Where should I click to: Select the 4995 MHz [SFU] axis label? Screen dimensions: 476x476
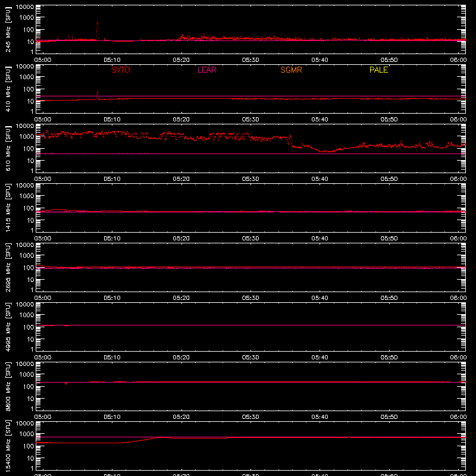click(8, 327)
